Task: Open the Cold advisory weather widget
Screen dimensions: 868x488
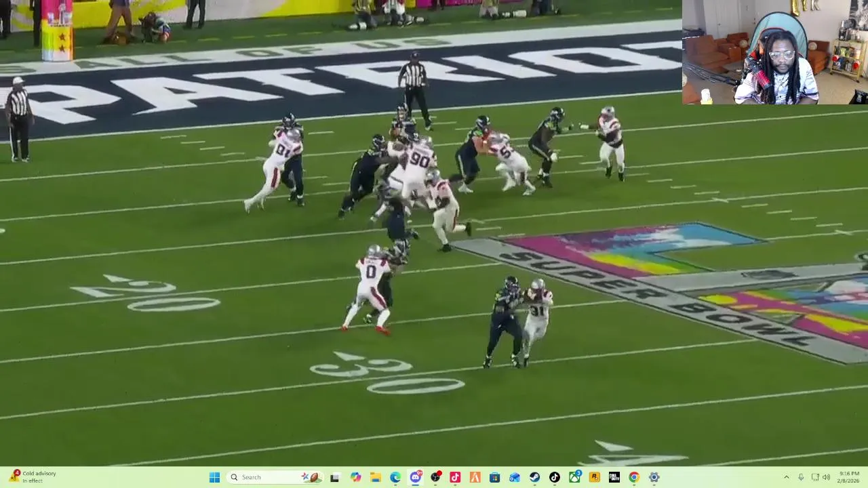Action: [32, 477]
